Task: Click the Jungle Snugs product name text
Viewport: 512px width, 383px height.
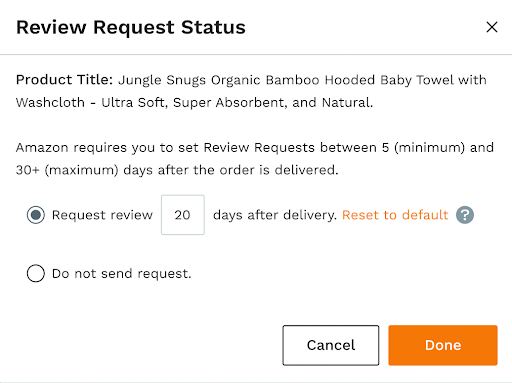Action: (302, 80)
